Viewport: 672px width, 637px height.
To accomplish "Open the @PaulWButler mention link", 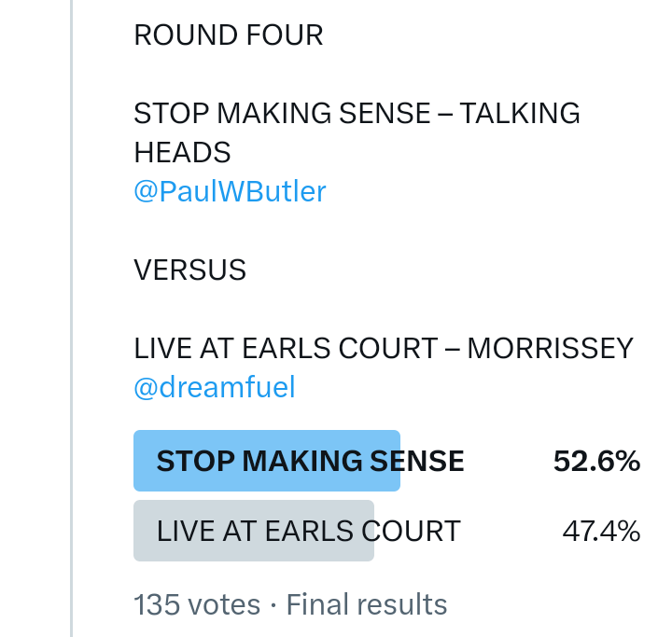I will [230, 192].
